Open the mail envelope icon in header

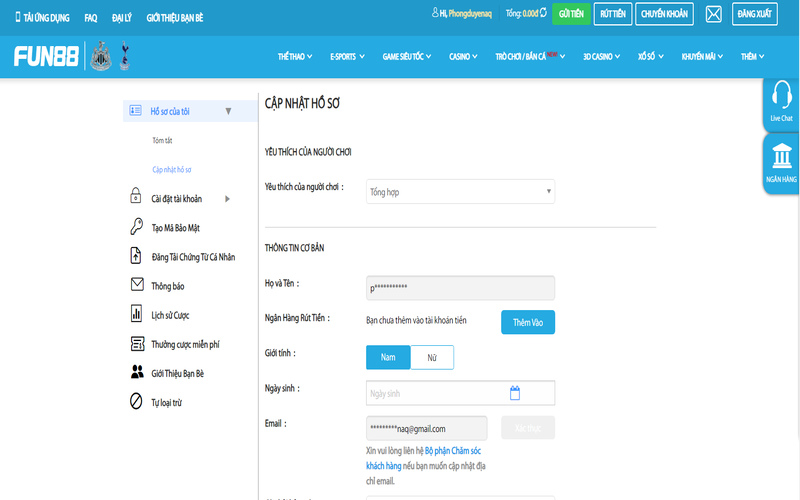(713, 14)
